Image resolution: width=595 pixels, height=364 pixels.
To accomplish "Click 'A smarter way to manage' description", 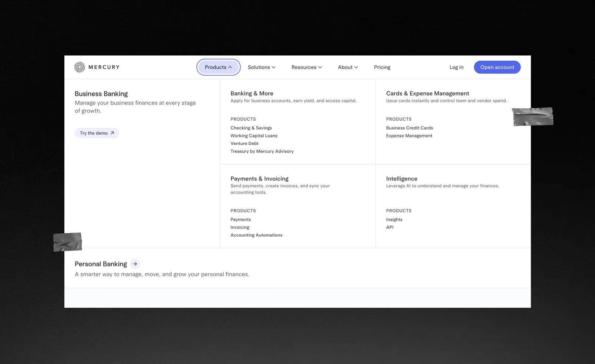I will click(x=162, y=274).
